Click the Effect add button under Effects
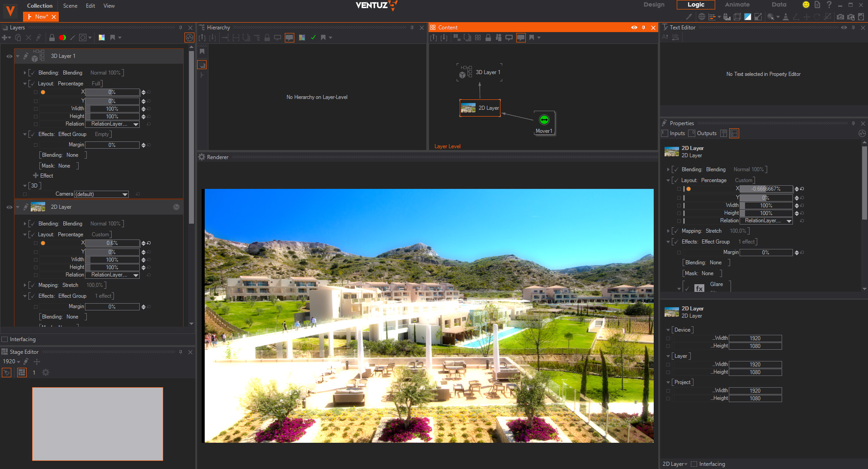This screenshot has width=868, height=469. pos(36,176)
